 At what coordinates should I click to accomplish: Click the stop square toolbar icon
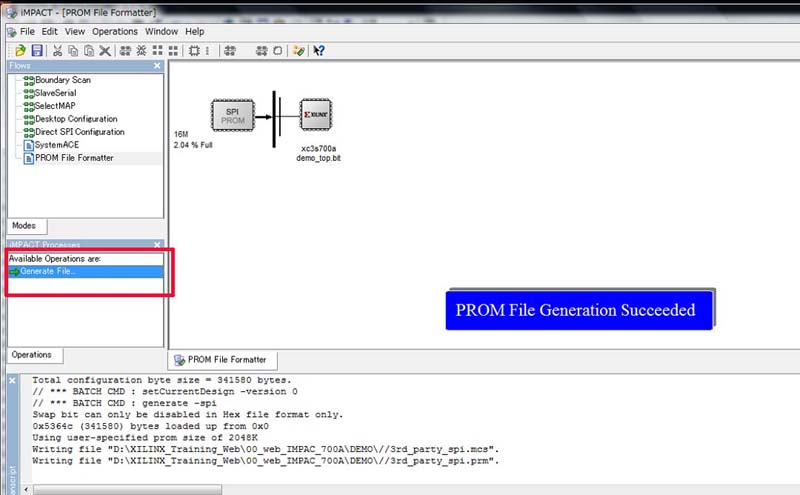[x=278, y=51]
